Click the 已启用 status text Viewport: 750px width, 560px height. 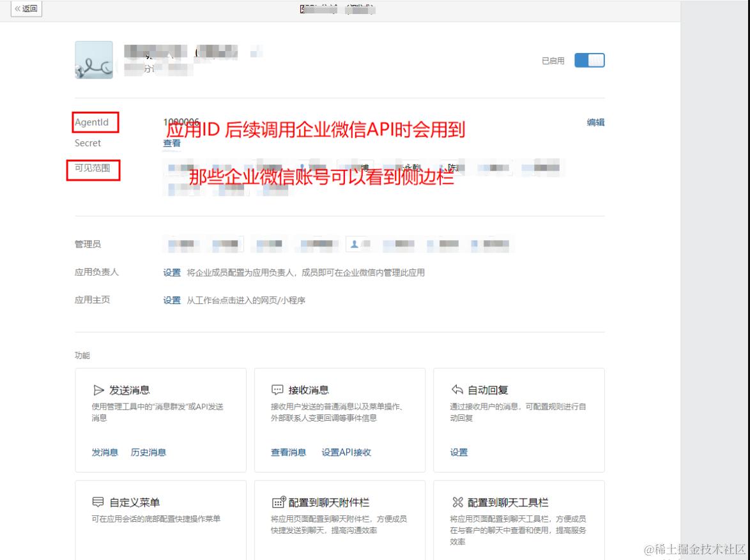(x=553, y=61)
